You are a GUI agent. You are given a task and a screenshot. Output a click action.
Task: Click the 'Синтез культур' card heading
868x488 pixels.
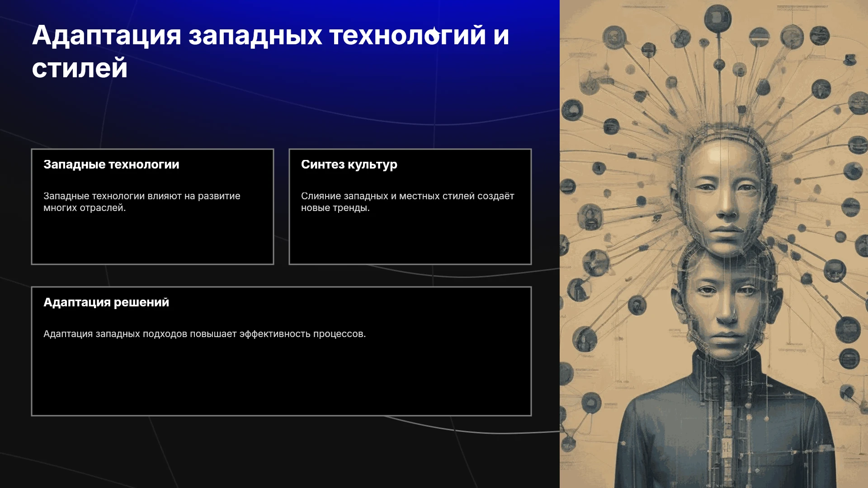tap(349, 164)
